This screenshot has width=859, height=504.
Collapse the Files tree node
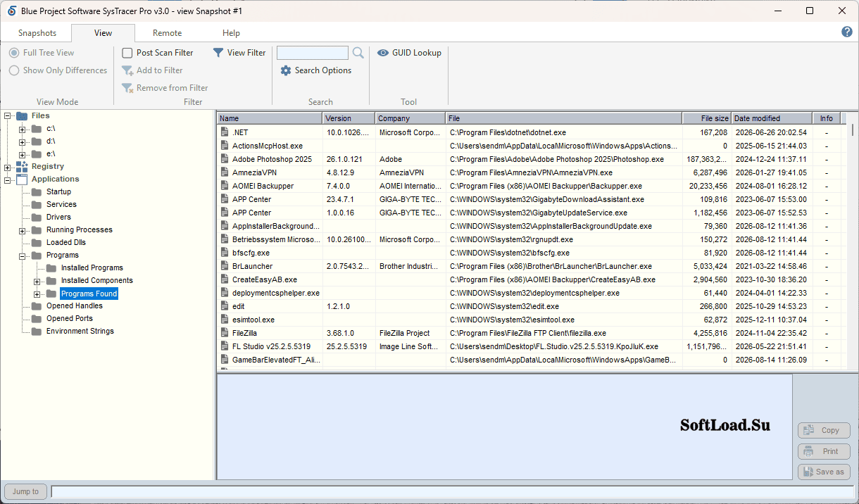point(8,116)
